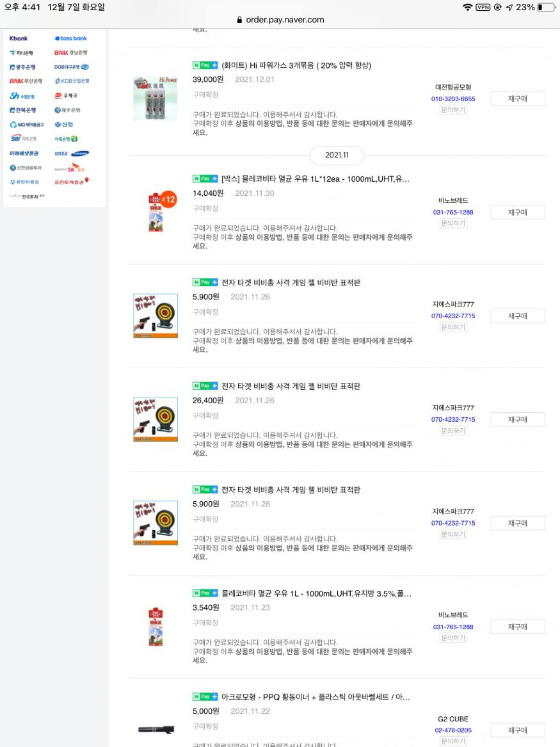
Task: Open the milk 12-pack box product thumbnail
Action: click(x=156, y=212)
